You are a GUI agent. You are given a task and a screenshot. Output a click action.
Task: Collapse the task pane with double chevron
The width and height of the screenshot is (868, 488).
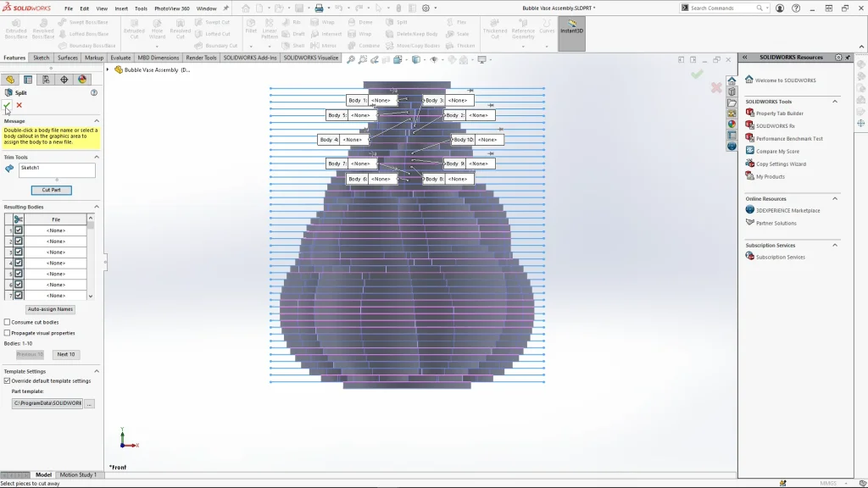click(x=745, y=57)
